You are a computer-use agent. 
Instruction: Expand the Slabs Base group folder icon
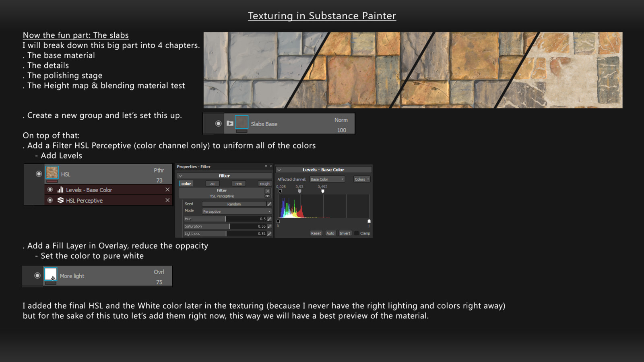click(230, 123)
